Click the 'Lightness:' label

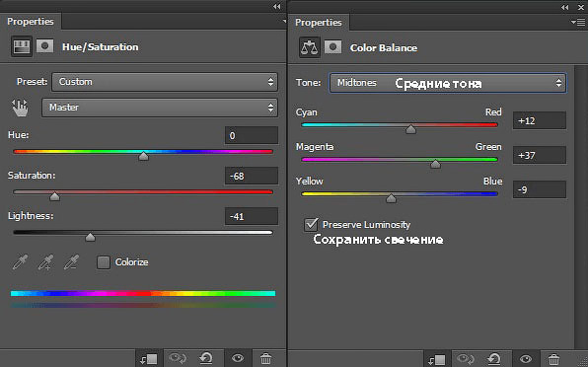(31, 216)
